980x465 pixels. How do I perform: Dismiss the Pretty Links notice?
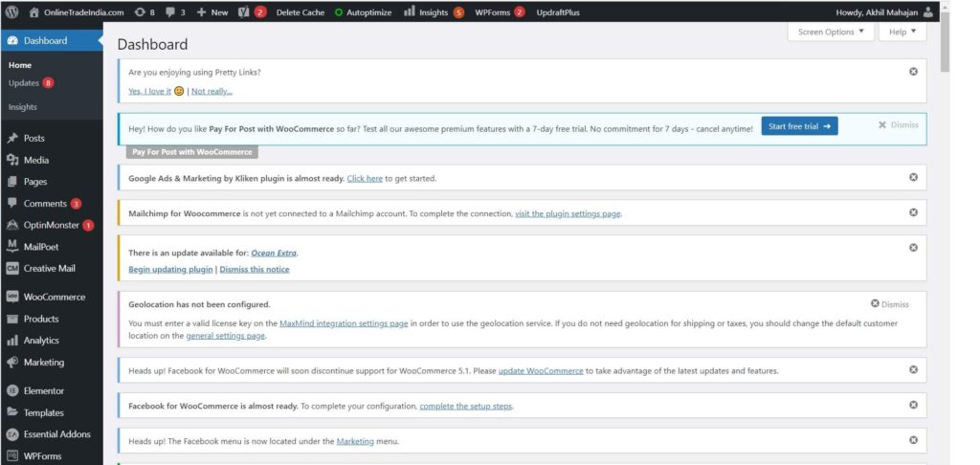913,71
